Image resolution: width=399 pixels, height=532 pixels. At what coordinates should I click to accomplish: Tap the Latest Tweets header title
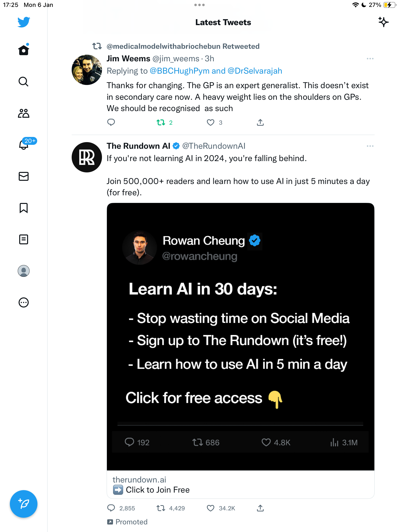tap(223, 22)
